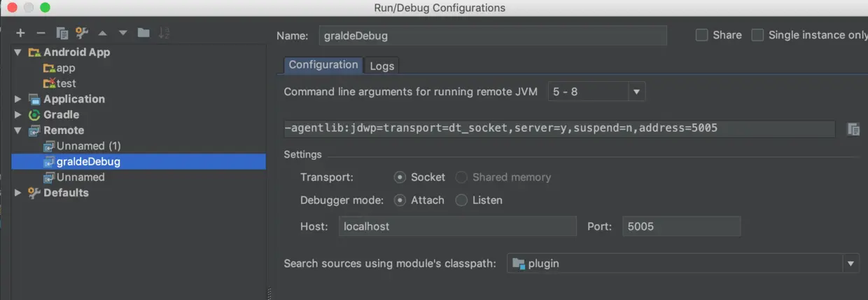Click the Move into new folder icon

coord(143,33)
